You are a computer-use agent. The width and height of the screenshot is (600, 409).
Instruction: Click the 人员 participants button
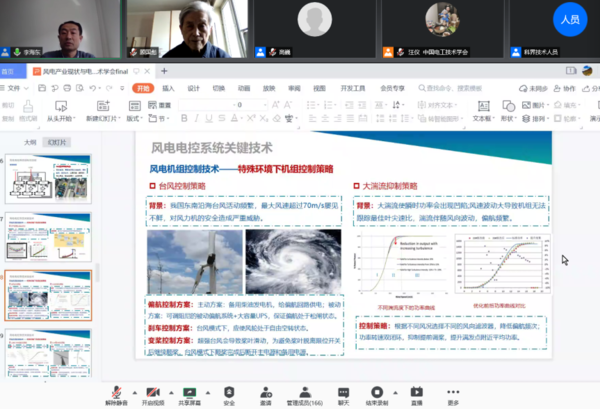point(570,19)
